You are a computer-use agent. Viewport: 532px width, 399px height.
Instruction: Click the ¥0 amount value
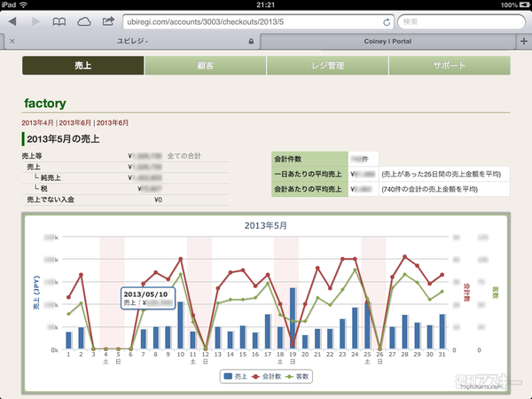click(158, 199)
